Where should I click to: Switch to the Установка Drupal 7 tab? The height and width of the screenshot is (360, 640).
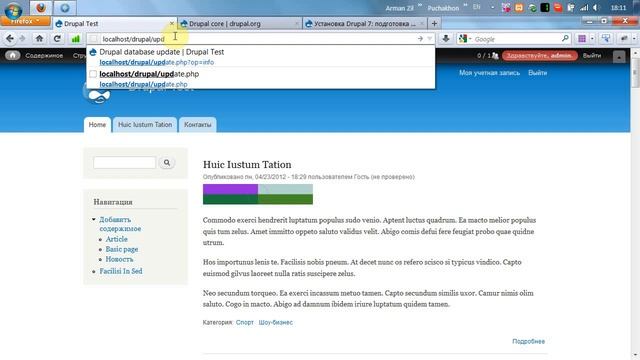tap(364, 24)
